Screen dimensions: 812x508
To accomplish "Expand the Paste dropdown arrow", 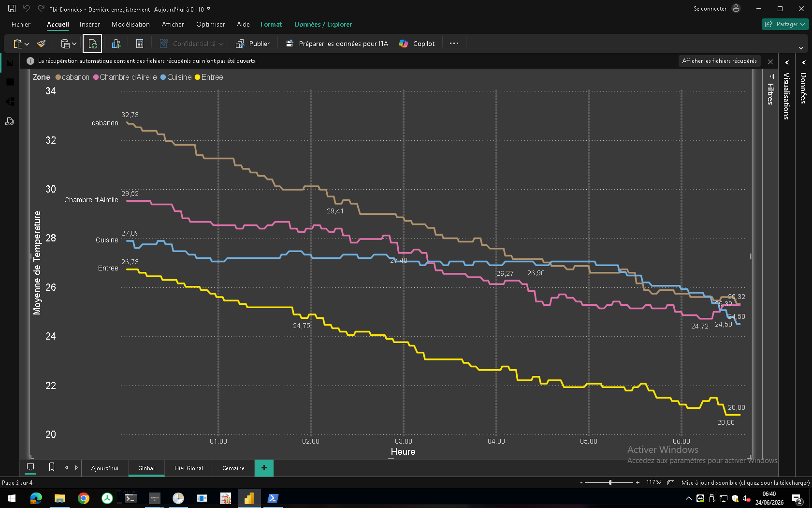I will 27,44.
